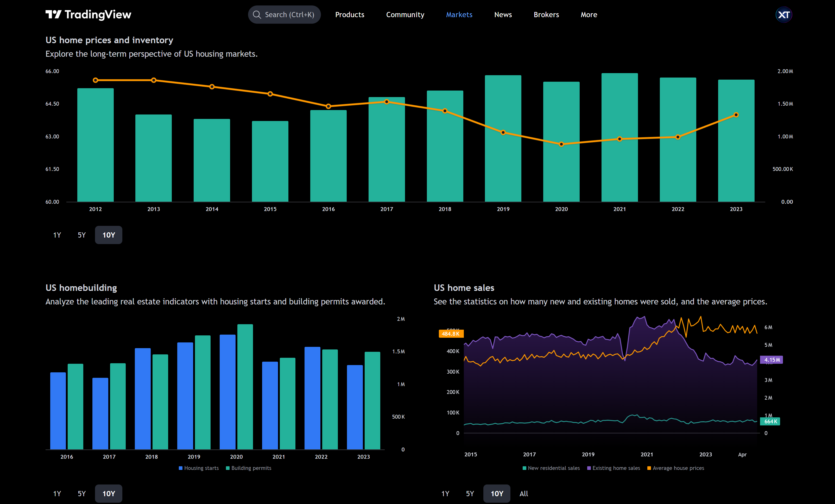The height and width of the screenshot is (504, 835).
Task: Select 1Y range for US home sales
Action: click(445, 494)
